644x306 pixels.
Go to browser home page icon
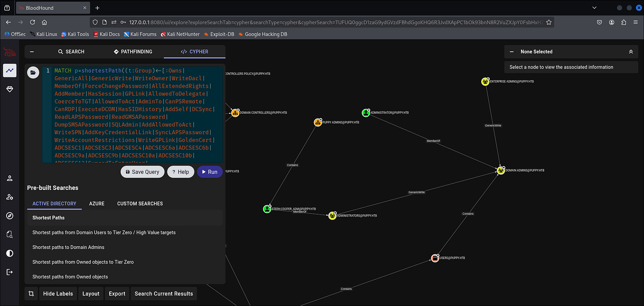pos(44,22)
